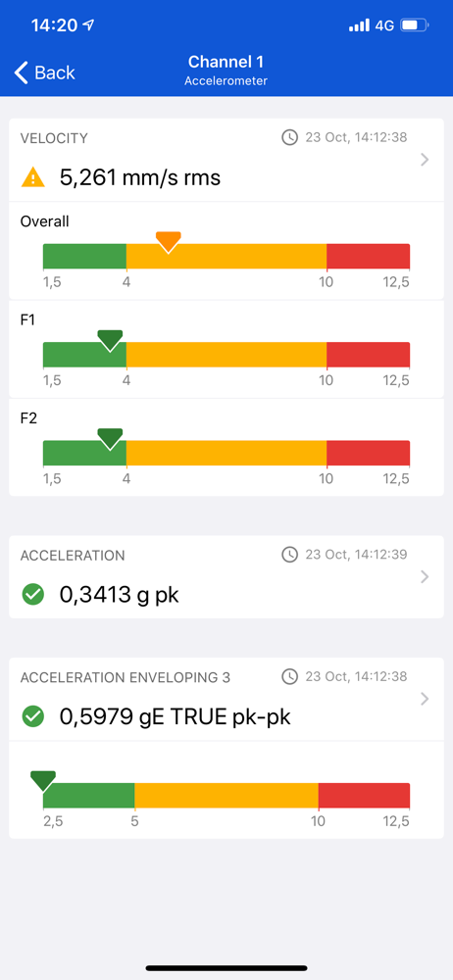
Task: Click the red zone of Enveloping gauge
Action: [364, 795]
